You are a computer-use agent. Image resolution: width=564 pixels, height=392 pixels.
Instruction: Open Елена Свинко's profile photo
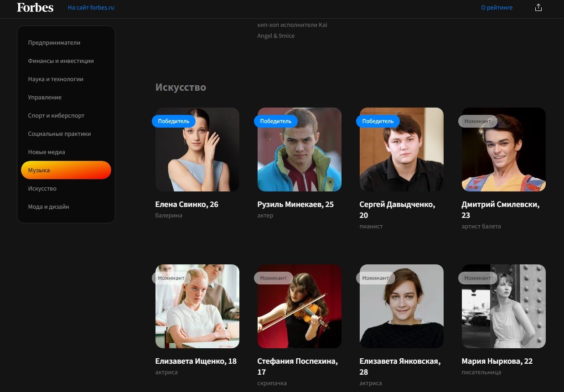(197, 149)
